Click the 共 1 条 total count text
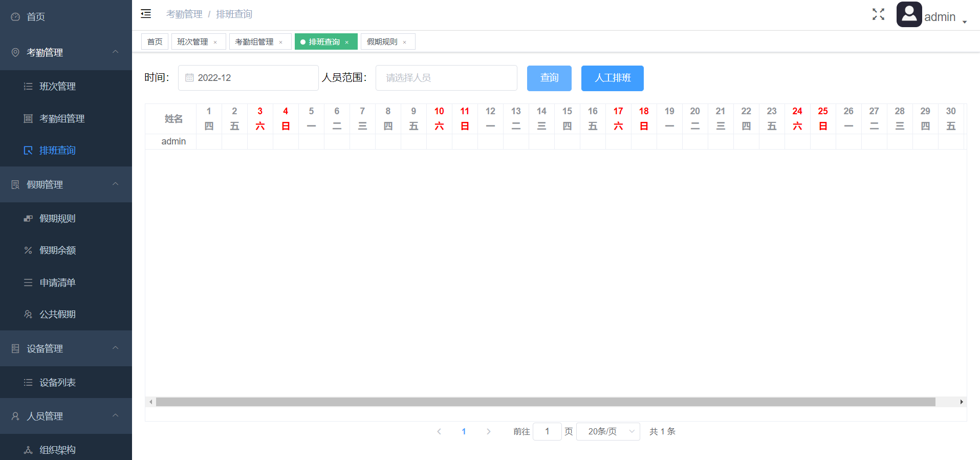 (662, 431)
